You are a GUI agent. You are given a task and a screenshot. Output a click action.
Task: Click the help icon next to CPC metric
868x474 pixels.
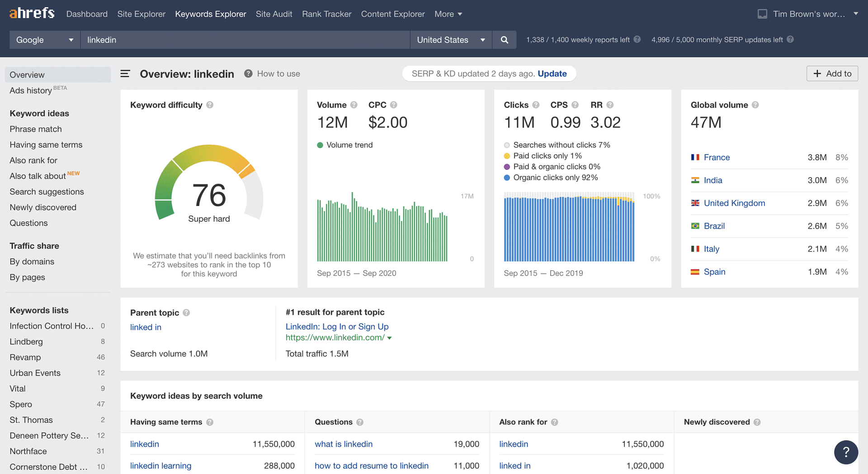394,104
